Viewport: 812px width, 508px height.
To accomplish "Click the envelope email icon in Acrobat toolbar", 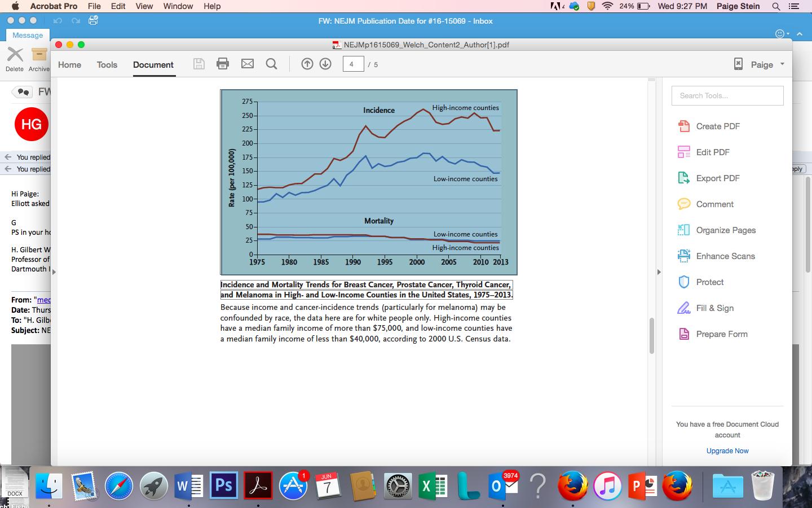I will 247,64.
